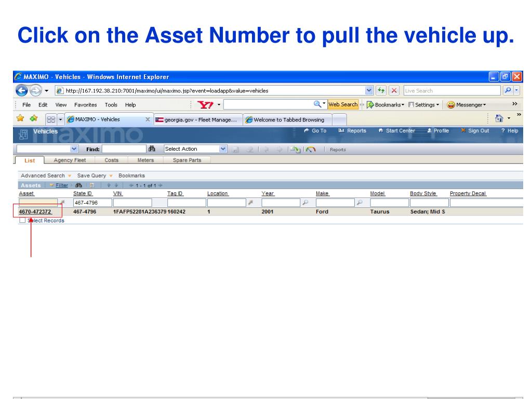Open the tab list dropdown arrow
This screenshot has height=399, width=532.
click(x=60, y=119)
